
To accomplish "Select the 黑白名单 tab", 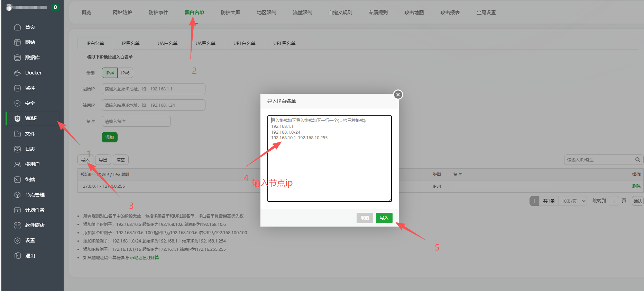I will pyautogui.click(x=194, y=12).
